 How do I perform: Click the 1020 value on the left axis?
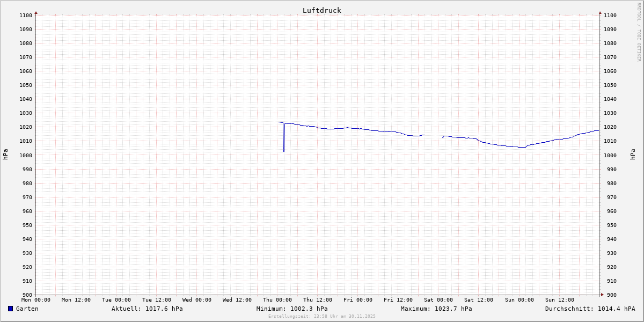click(x=26, y=127)
